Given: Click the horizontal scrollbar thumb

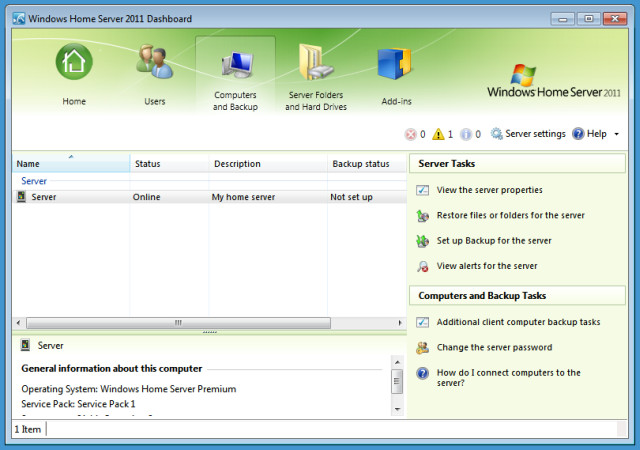Looking at the screenshot, I should (178, 323).
